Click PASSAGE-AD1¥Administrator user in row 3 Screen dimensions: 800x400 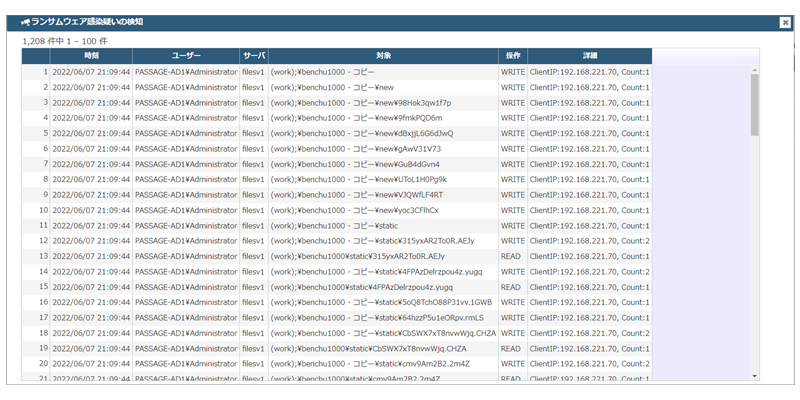(x=186, y=103)
